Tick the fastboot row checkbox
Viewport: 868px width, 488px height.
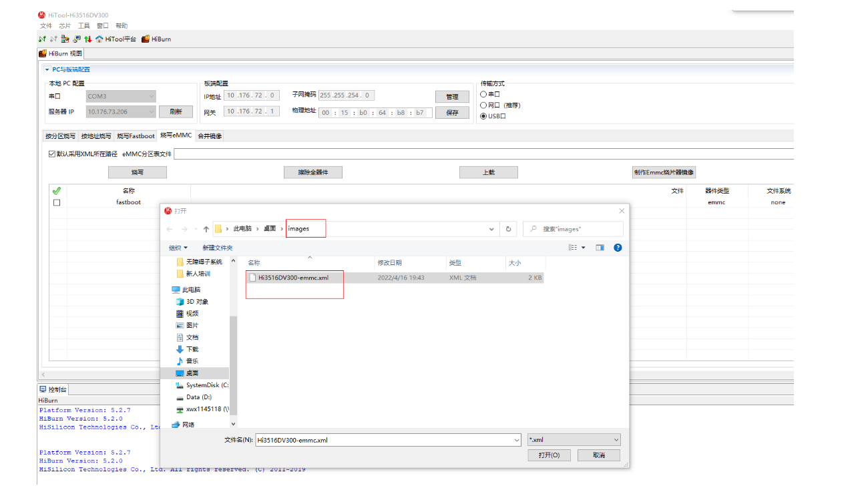point(57,202)
